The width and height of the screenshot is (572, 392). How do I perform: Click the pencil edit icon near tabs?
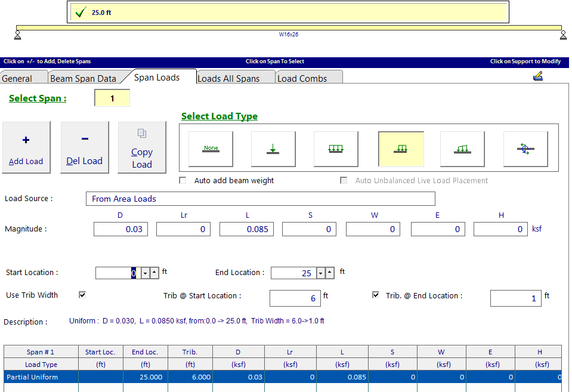pos(538,76)
